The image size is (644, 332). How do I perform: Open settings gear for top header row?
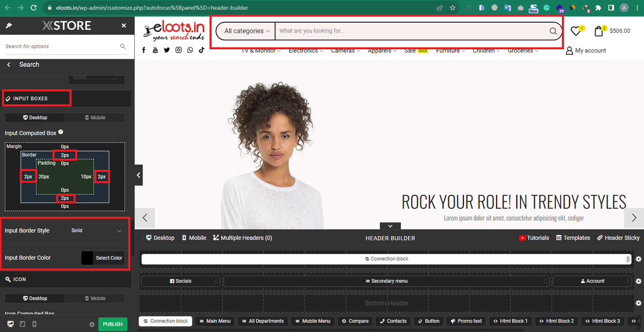(x=638, y=259)
